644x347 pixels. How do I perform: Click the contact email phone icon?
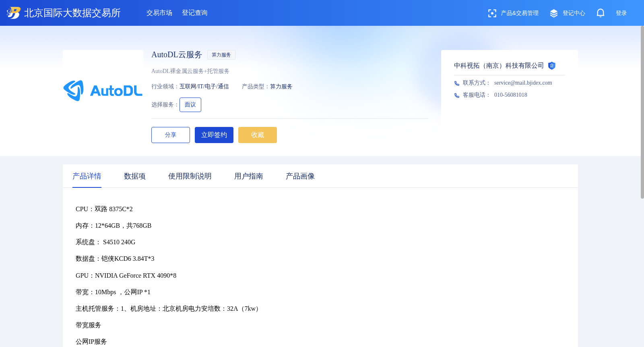coord(457,83)
